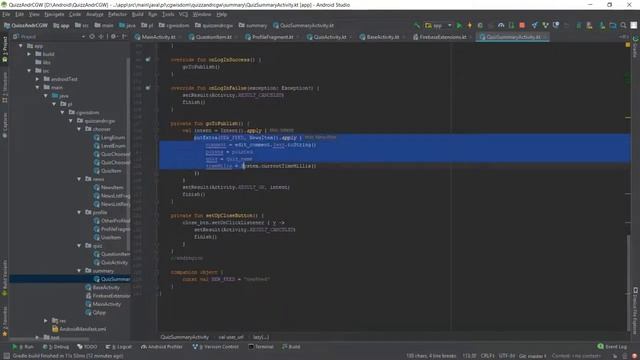Image resolution: width=640 pixels, height=360 pixels.
Task: Select AndroidManifest.xml in project tree
Action: (79, 329)
